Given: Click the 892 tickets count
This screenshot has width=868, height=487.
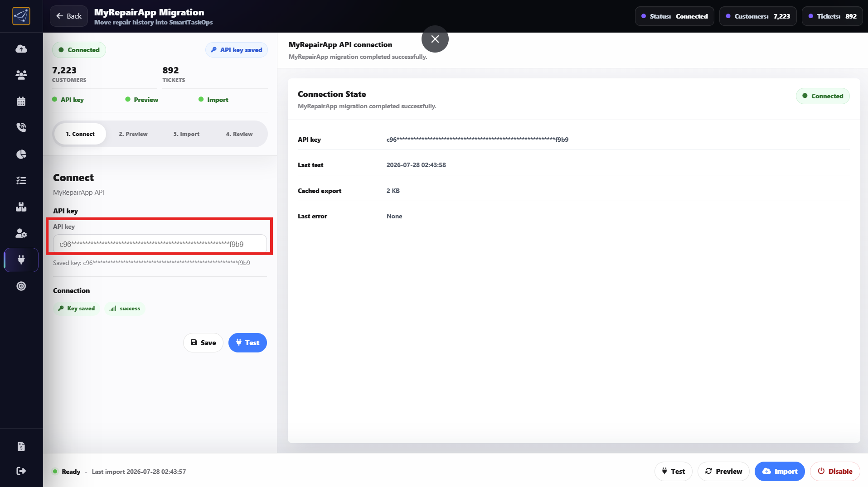Looking at the screenshot, I should click(x=171, y=70).
